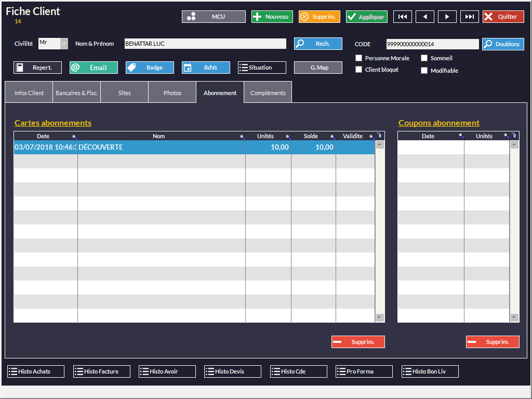The image size is (532, 399).
Task: Open the Civilité dropdown list
Action: pyautogui.click(x=64, y=44)
